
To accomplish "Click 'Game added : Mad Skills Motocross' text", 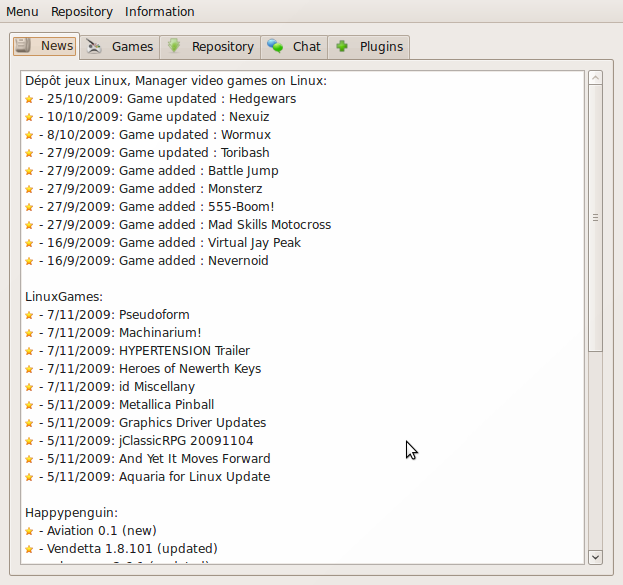I will [225, 225].
